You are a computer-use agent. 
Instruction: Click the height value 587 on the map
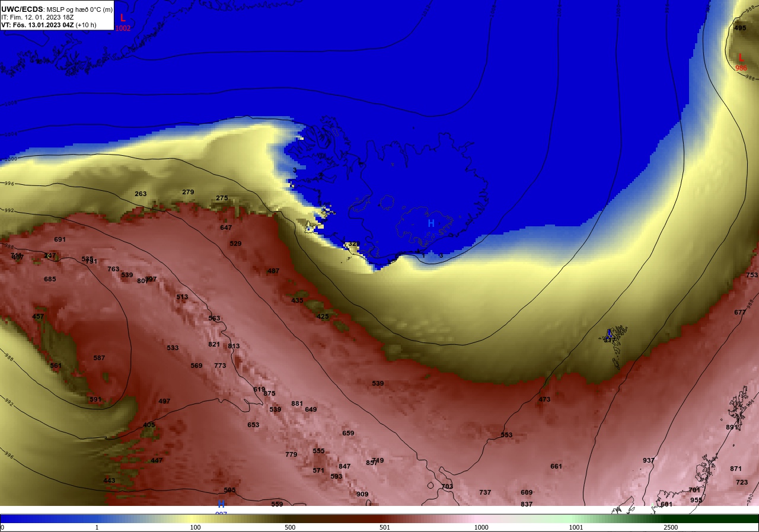click(x=99, y=358)
